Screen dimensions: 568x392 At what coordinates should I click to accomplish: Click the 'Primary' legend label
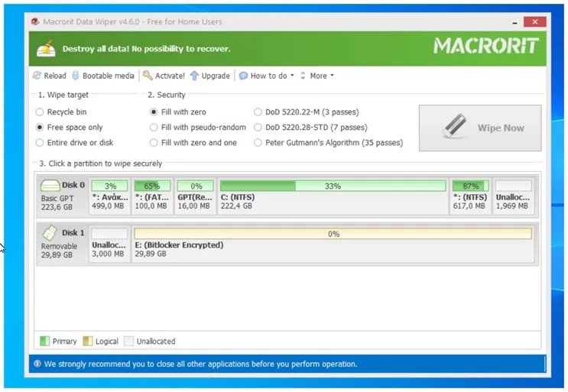click(x=65, y=342)
